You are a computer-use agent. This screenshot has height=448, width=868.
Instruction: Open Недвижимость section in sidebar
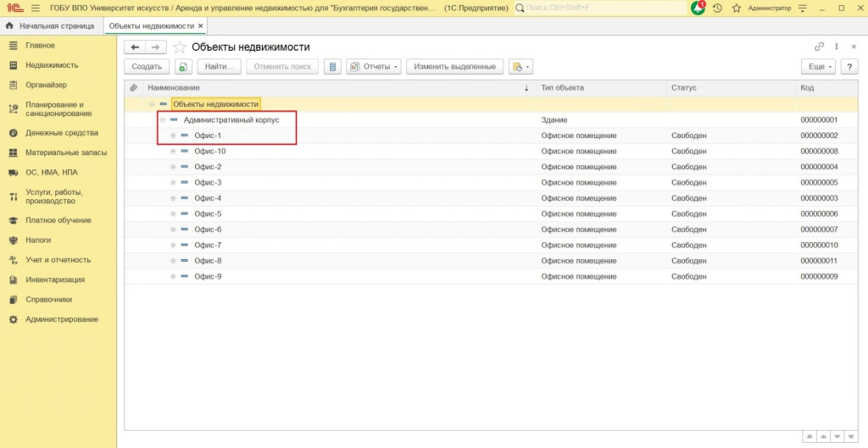click(x=52, y=65)
